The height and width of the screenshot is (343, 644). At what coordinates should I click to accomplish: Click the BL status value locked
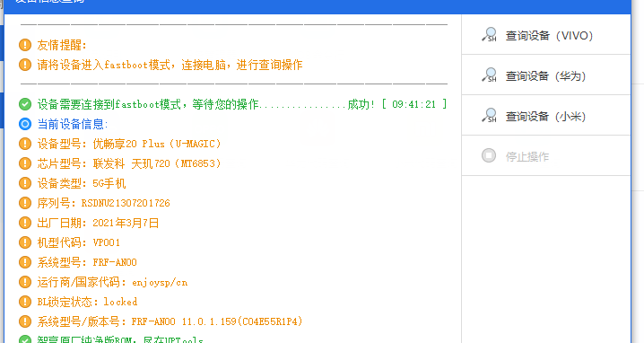(120, 302)
